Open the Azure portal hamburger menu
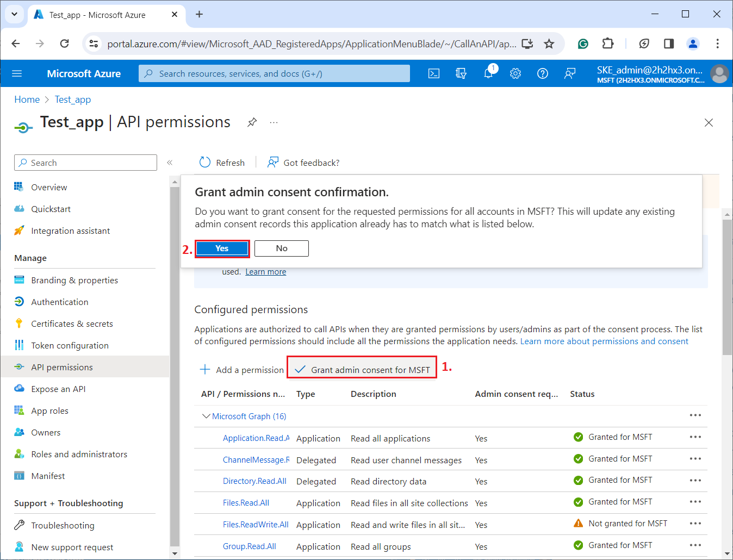The height and width of the screenshot is (560, 733). click(x=17, y=73)
